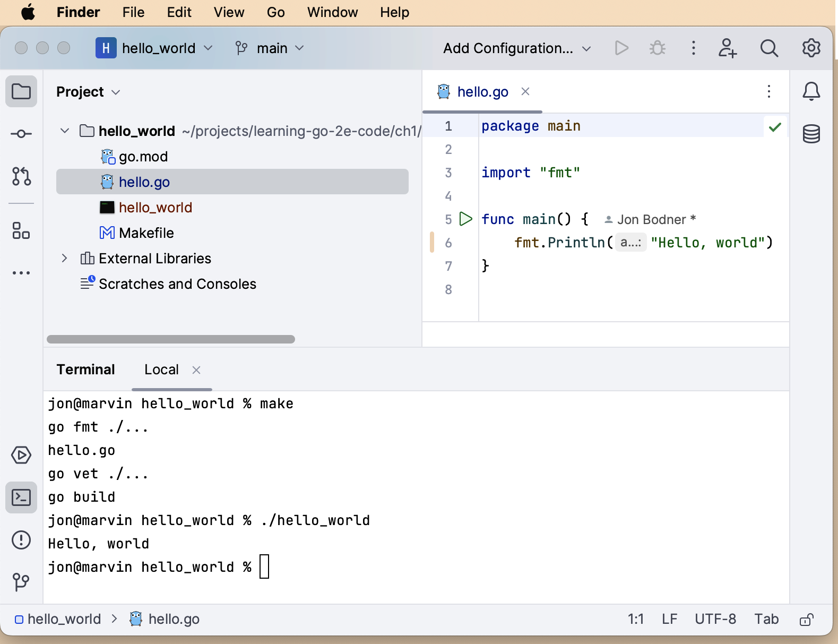Open the Database tool window icon
This screenshot has height=644, width=838.
(811, 134)
